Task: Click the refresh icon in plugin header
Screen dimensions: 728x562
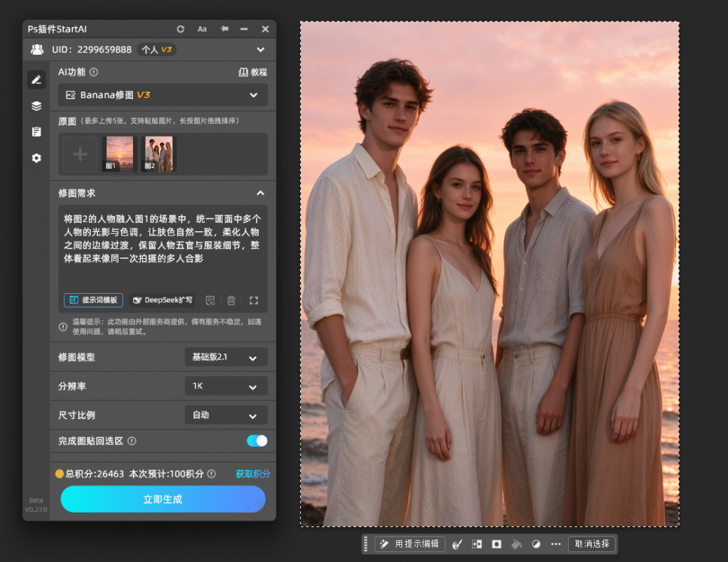Action: tap(181, 29)
